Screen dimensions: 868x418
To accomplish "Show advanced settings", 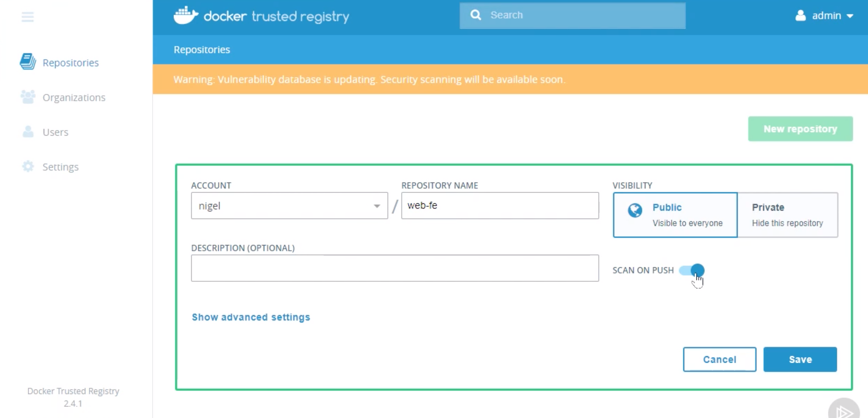I will (251, 317).
